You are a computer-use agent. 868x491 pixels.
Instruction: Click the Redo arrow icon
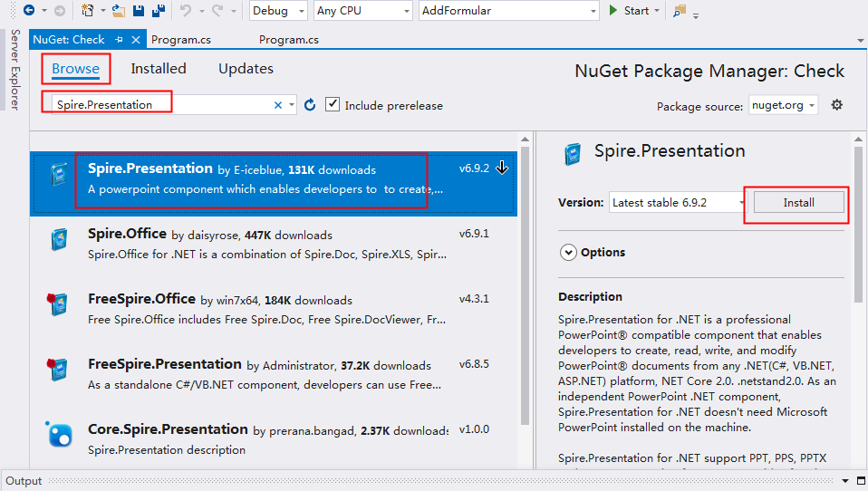(x=218, y=10)
